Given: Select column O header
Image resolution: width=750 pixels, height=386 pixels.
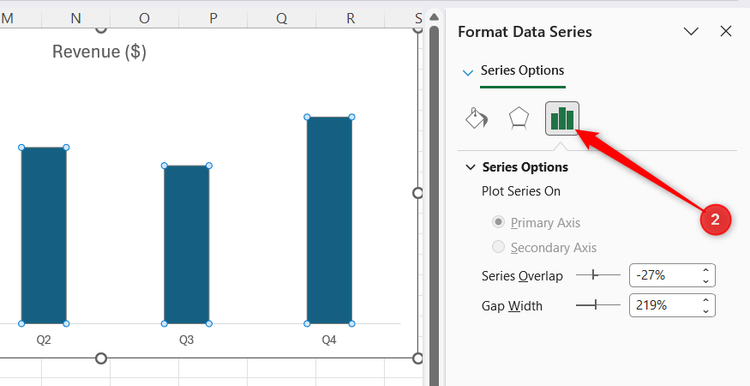Looking at the screenshot, I should (144, 18).
